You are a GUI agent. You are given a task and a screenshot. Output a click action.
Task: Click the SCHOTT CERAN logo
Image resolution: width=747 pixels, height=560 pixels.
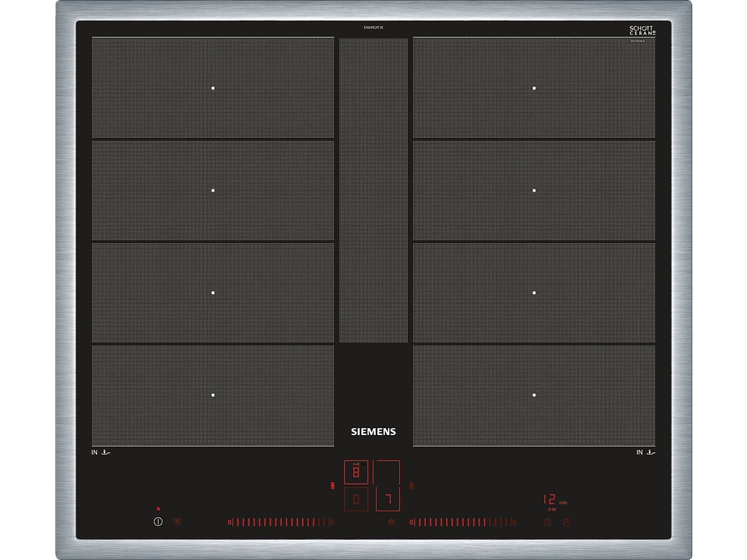point(642,31)
